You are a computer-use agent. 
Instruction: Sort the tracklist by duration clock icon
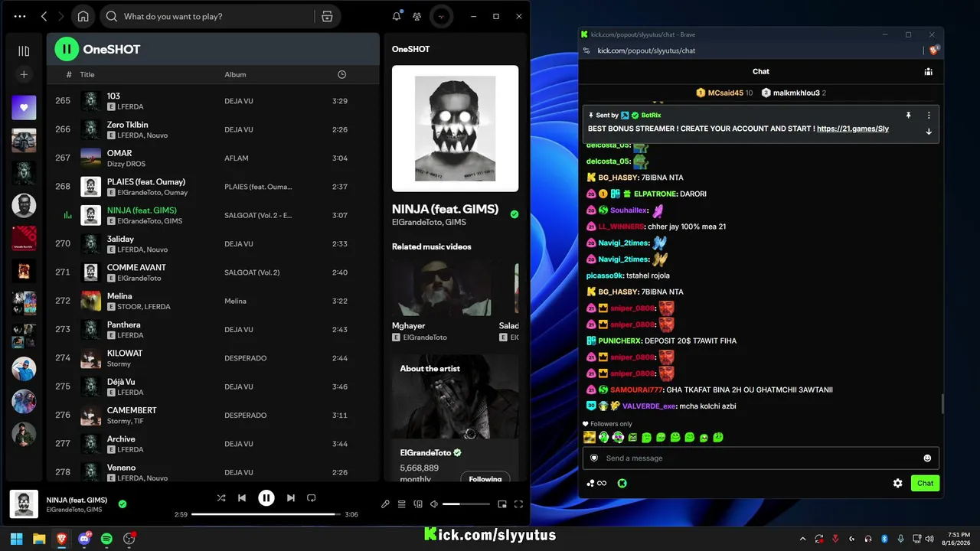tap(341, 74)
